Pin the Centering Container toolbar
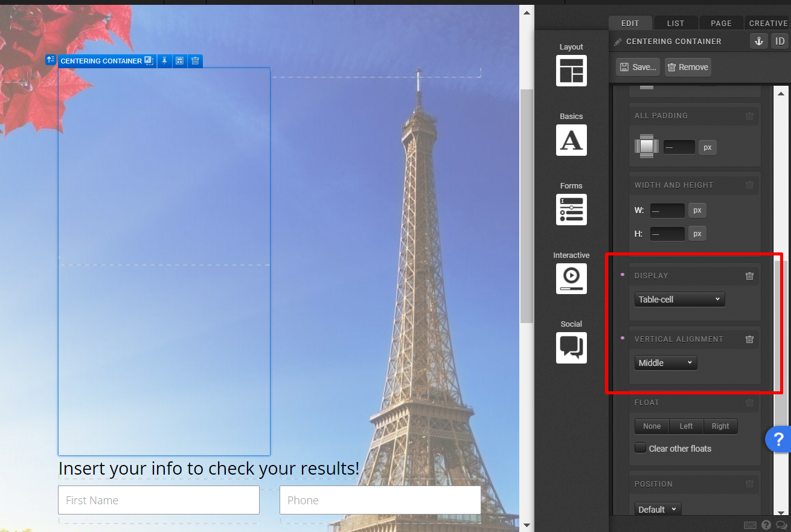The width and height of the screenshot is (791, 532). click(164, 61)
